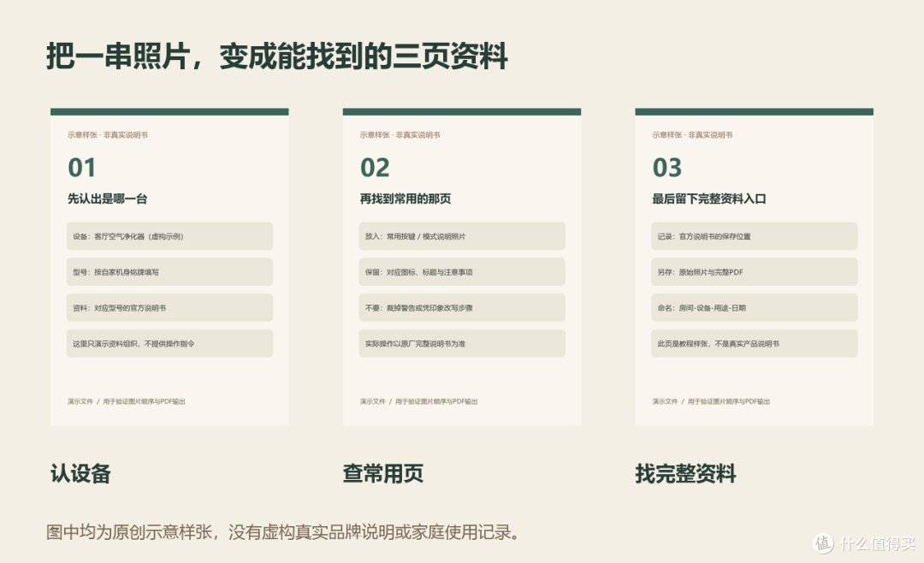This screenshot has width=924, height=563.
Task: Select the large number 01
Action: tap(81, 168)
